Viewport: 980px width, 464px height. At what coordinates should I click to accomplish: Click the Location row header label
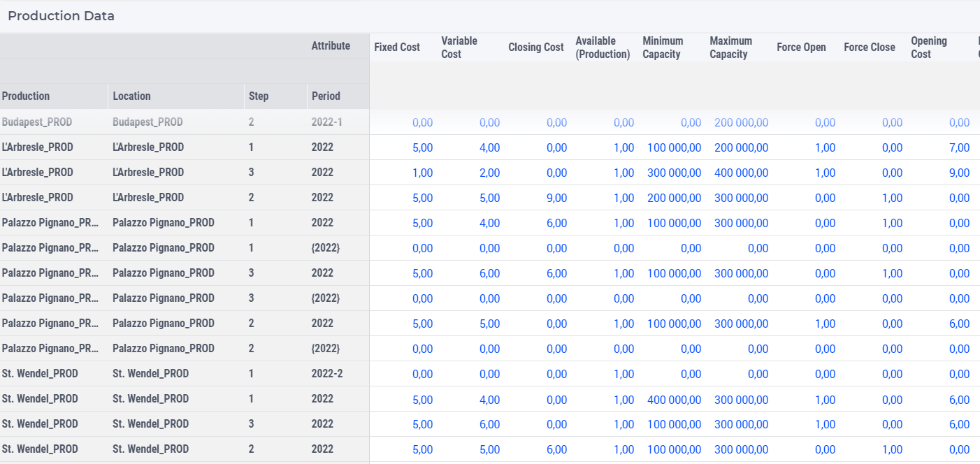pyautogui.click(x=131, y=96)
